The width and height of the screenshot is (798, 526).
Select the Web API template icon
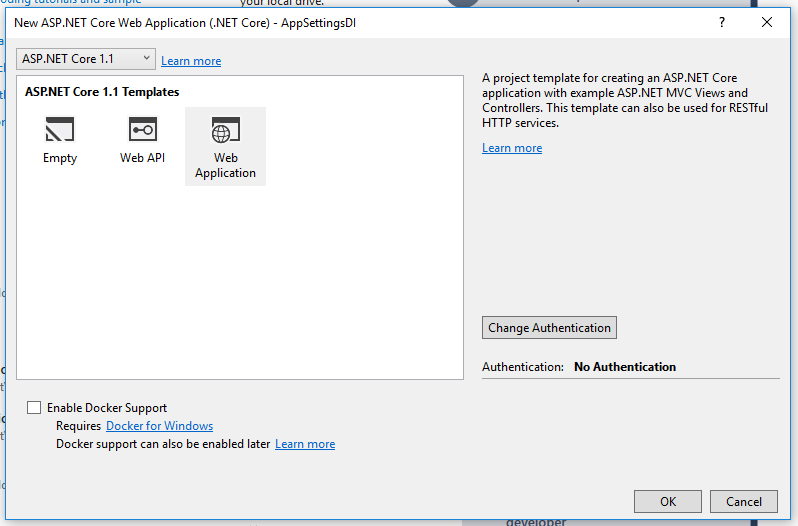(x=142, y=129)
